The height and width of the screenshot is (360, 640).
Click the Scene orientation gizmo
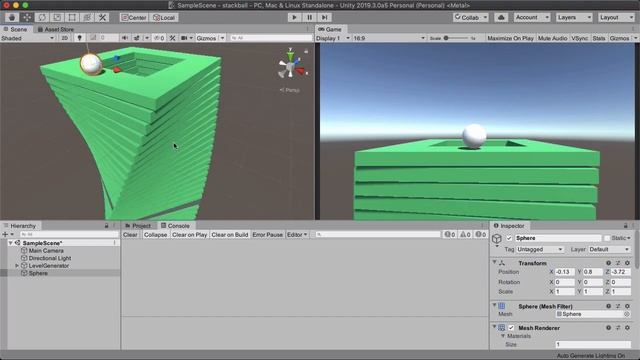(291, 64)
